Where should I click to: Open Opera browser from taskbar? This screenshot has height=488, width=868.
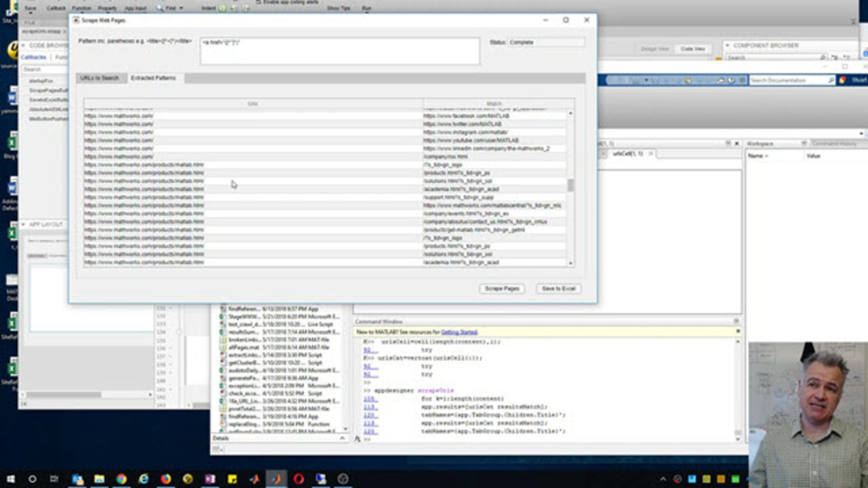point(298,479)
